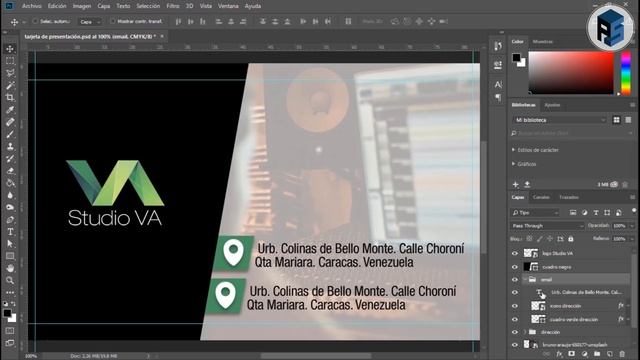
Task: Switch the library to list view
Action: click(628, 120)
